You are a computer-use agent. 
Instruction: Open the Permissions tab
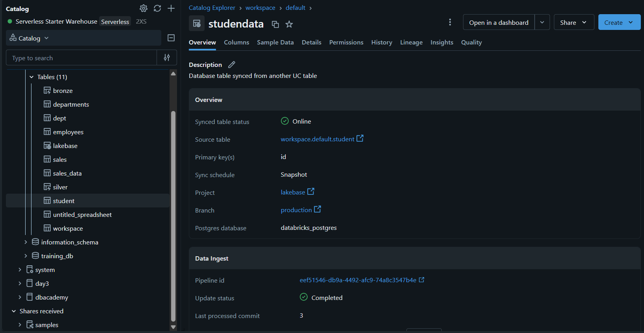pos(346,42)
